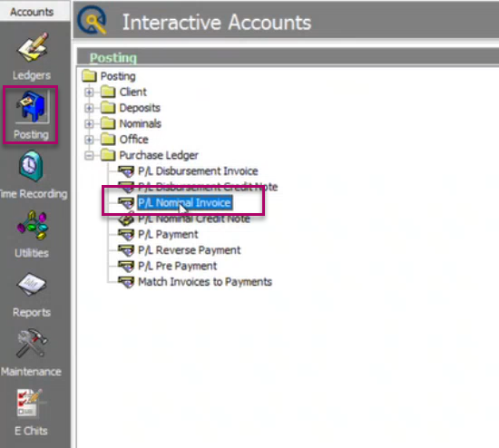The image size is (499, 448).
Task: Open the E Chits checklist icon
Action: (31, 404)
